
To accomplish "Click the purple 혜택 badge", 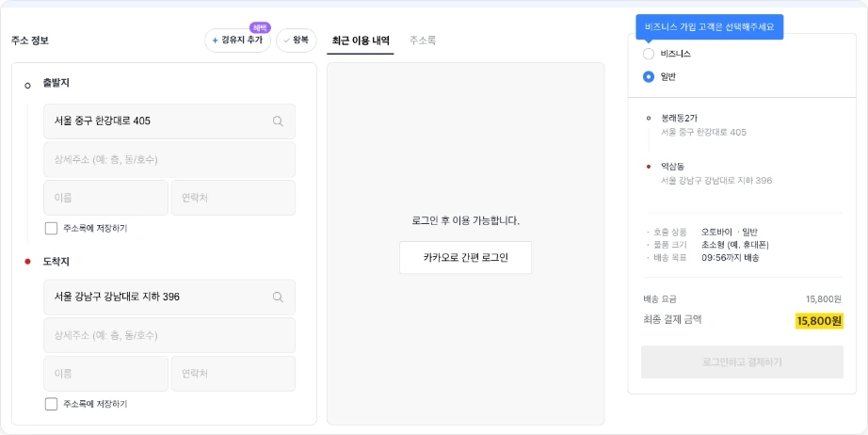I will [x=260, y=27].
